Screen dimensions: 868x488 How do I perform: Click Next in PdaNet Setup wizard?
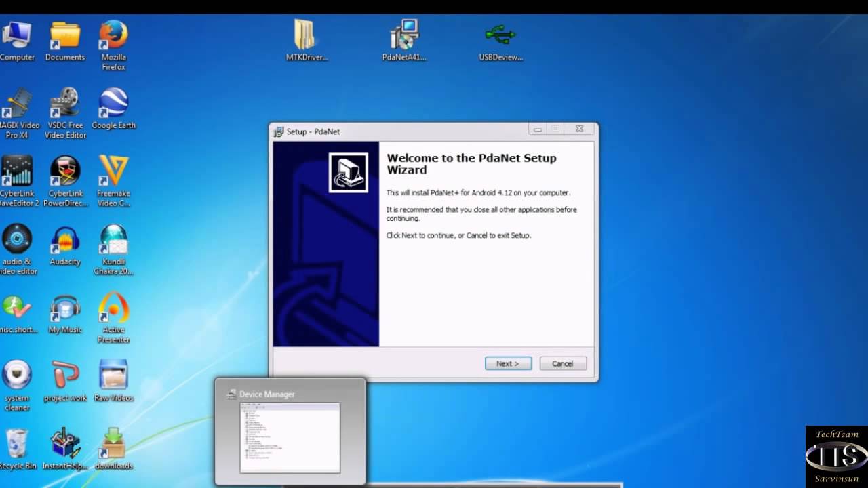click(508, 363)
